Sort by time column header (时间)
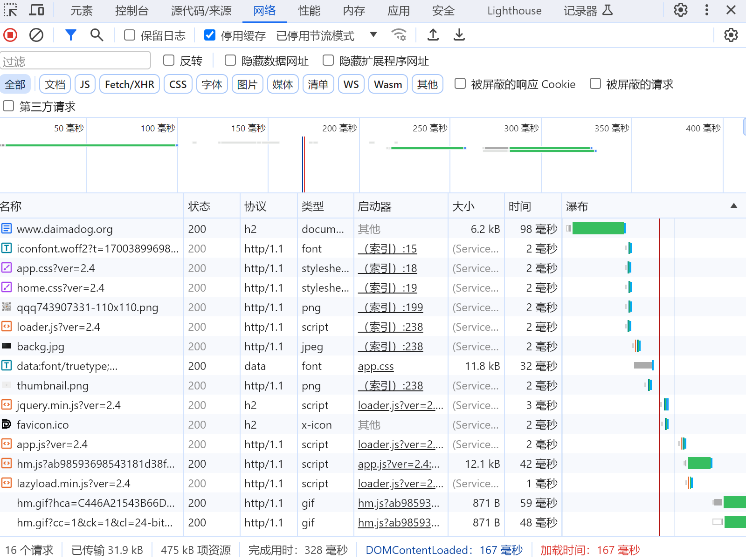 coord(533,206)
